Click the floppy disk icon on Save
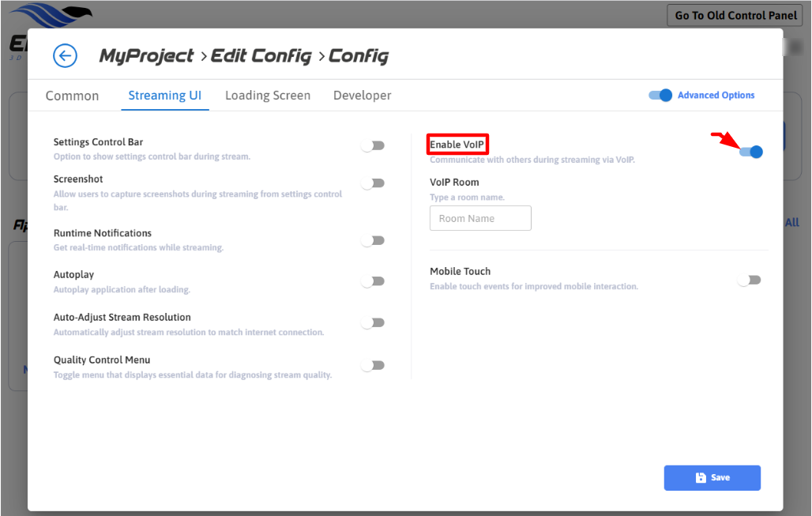Viewport: 812px width, 516px height. click(x=700, y=478)
